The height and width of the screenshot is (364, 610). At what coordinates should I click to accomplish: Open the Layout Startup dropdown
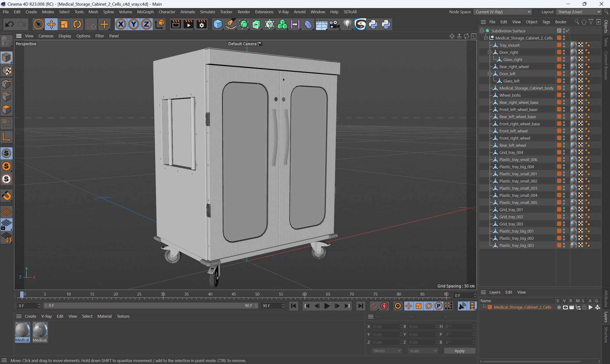pyautogui.click(x=579, y=12)
